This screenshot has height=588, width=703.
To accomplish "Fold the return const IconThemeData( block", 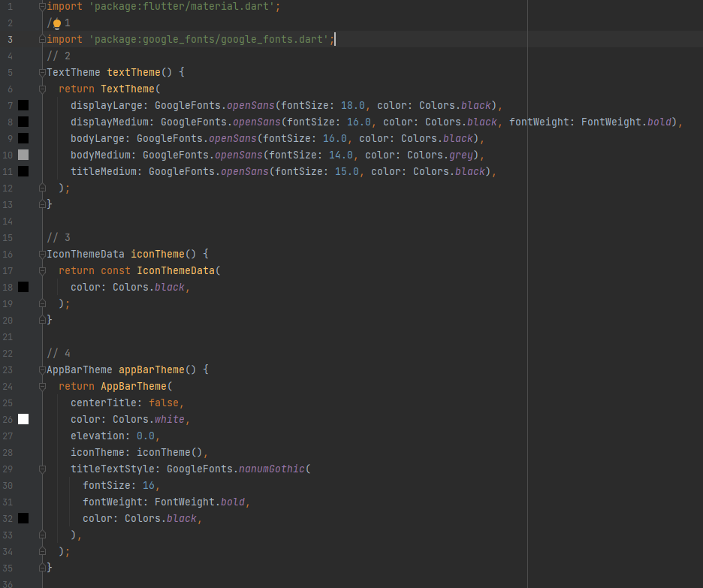I will point(42,270).
